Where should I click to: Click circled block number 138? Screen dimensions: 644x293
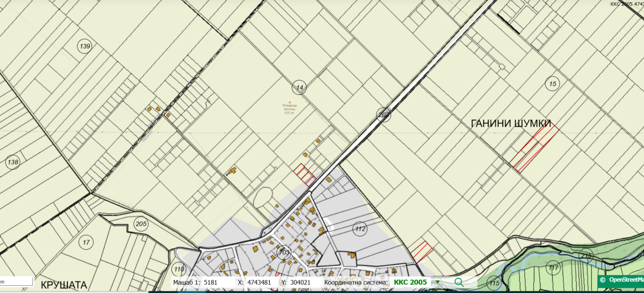click(x=13, y=162)
